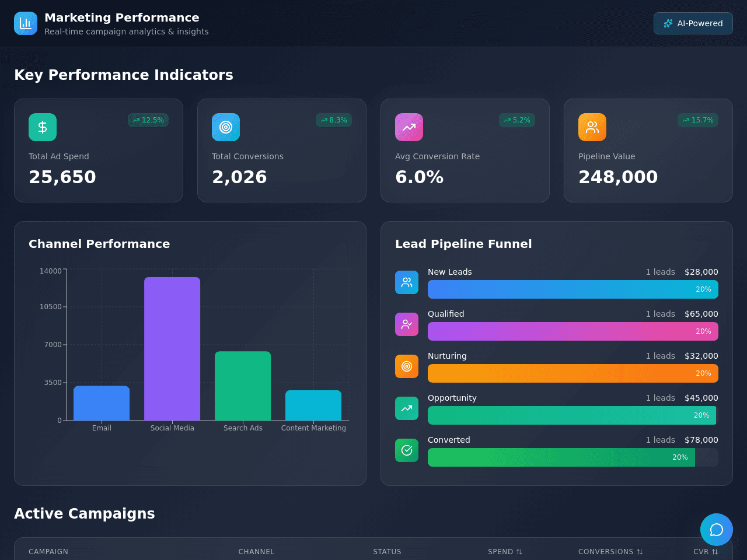Select the blue Email bar in chart
This screenshot has width=747, height=560.
pos(102,403)
